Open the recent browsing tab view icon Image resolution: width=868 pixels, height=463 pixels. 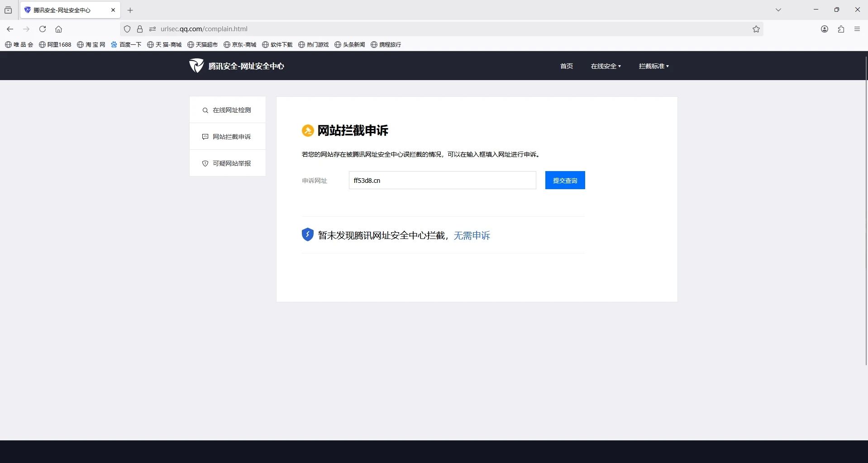tap(8, 10)
